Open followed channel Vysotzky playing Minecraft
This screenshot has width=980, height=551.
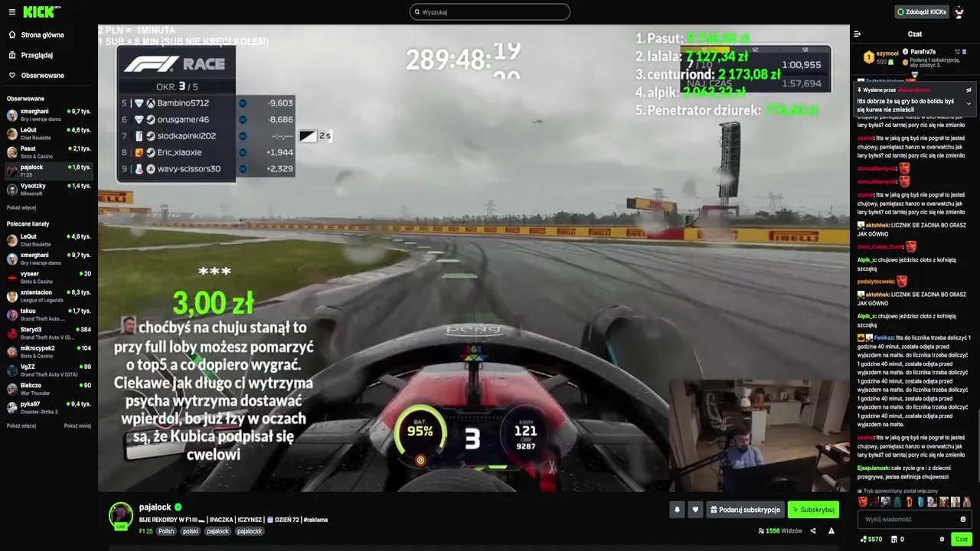click(49, 189)
